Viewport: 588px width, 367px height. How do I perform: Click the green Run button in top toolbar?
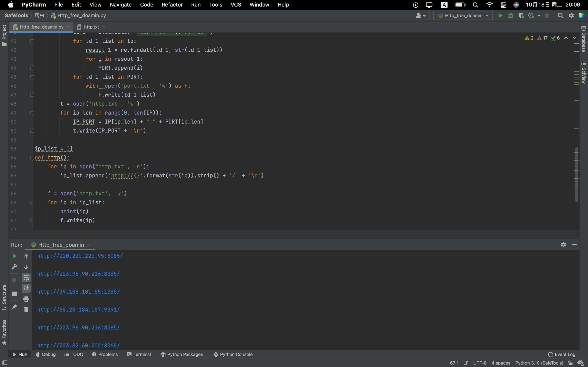(x=500, y=15)
